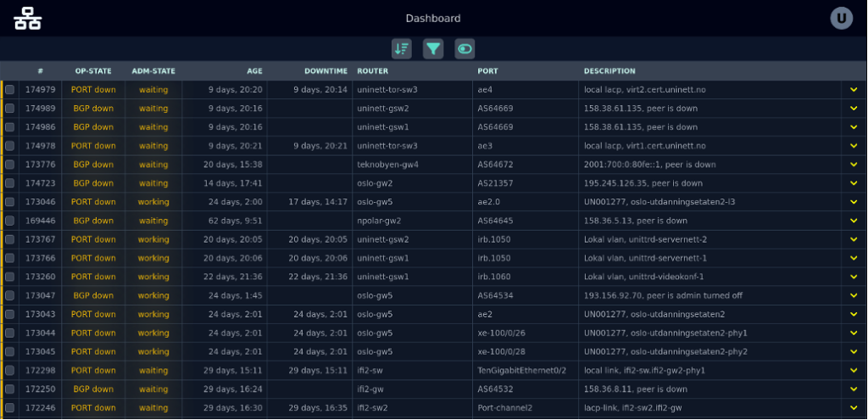Screen dimensions: 868x420
Task: Check the box for incident 172298
Action: 10,371
